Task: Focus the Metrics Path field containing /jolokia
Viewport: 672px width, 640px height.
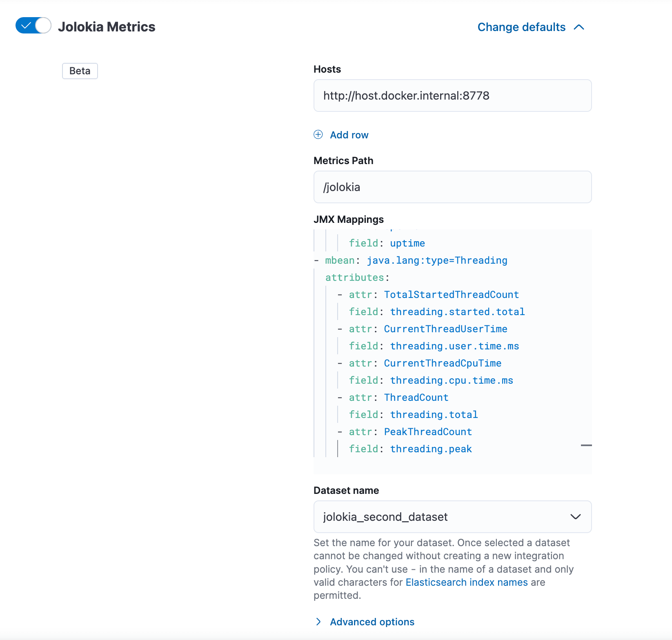Action: pos(452,187)
